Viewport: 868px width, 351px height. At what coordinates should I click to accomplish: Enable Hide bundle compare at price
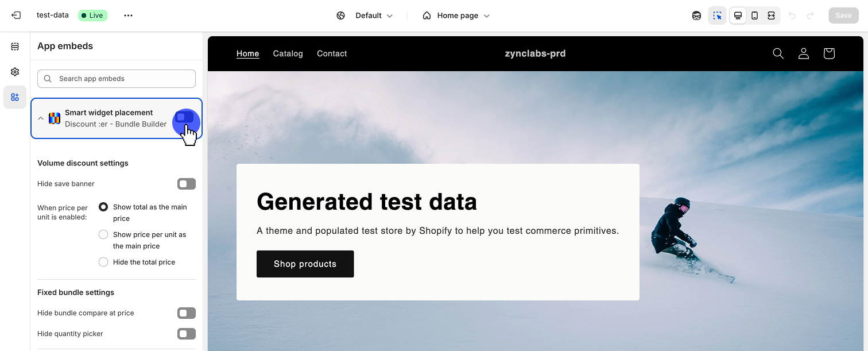[x=186, y=313]
